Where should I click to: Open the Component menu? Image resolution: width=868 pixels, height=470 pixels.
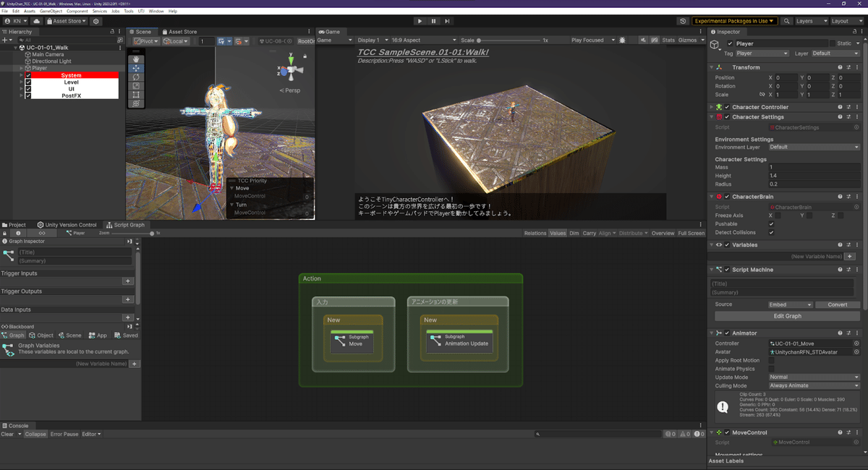77,12
